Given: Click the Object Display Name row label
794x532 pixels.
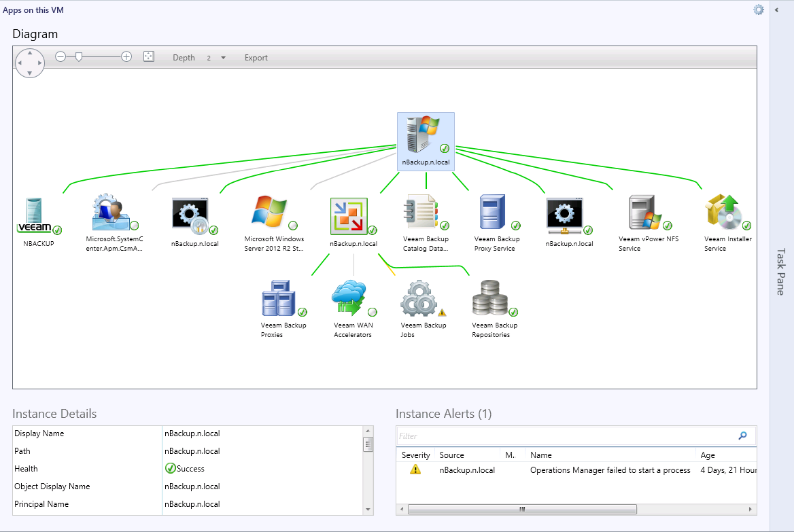Looking at the screenshot, I should pyautogui.click(x=52, y=486).
